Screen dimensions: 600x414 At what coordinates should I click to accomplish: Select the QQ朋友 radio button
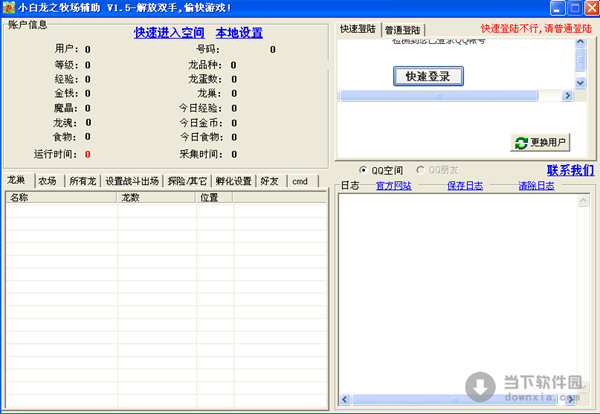(420, 170)
